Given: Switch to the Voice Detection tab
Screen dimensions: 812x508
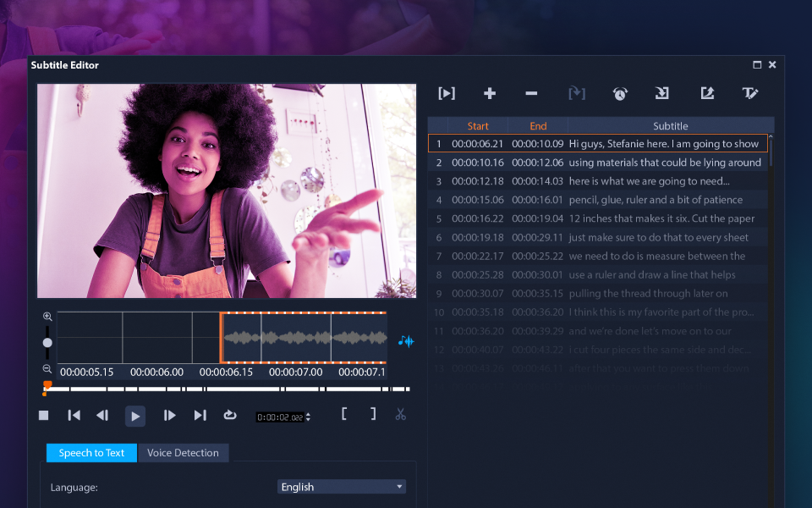Looking at the screenshot, I should pos(183,453).
